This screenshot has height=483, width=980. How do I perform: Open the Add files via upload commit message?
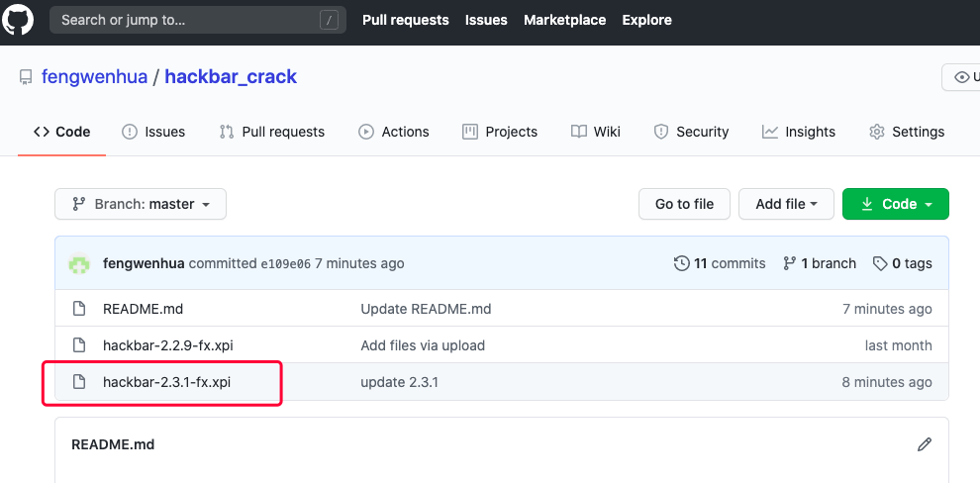pyautogui.click(x=423, y=344)
